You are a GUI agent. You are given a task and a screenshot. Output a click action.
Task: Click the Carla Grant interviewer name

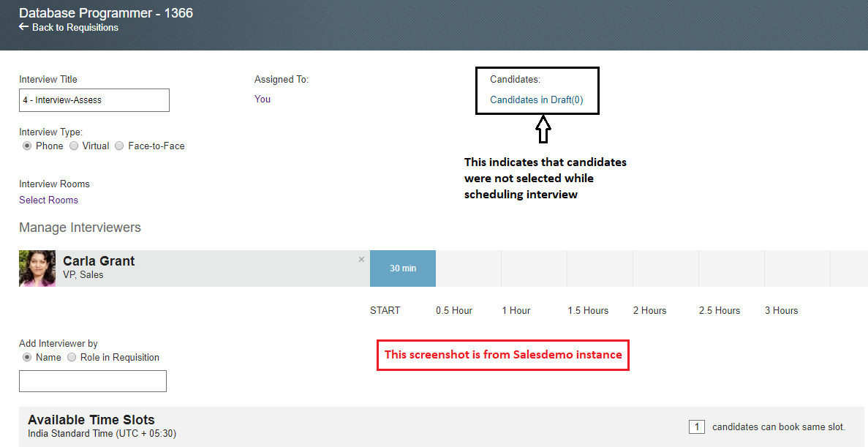[x=99, y=261]
